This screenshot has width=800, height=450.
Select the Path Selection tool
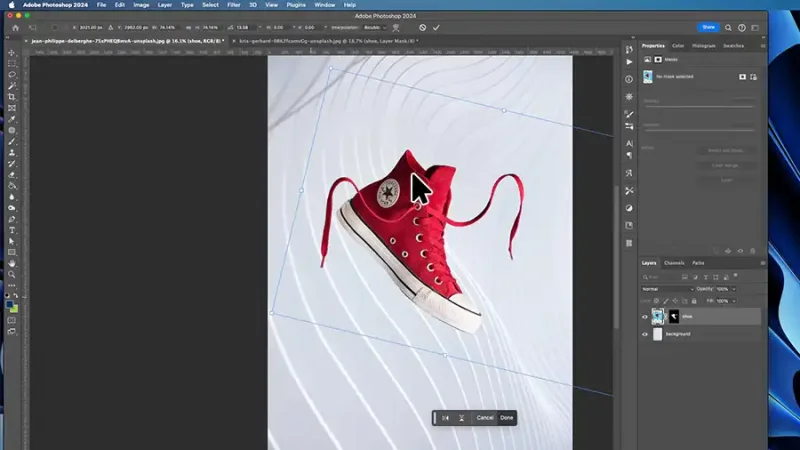[12, 241]
